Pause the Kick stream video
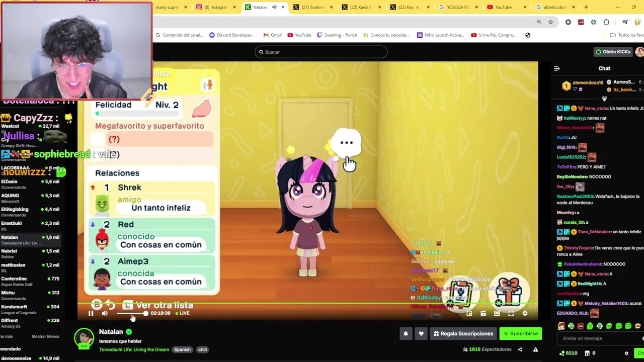Viewport: 644px width, 362px height. point(91,313)
